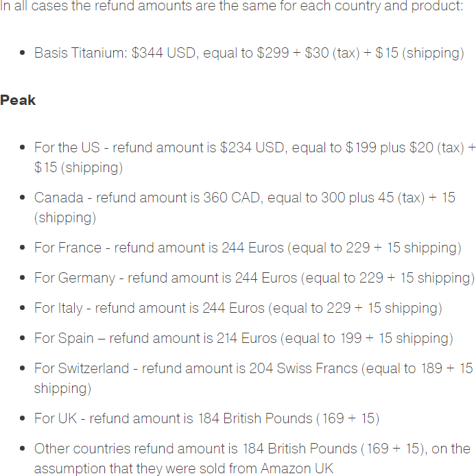
Task: Click the Italy refund amount entry
Action: 238,308
